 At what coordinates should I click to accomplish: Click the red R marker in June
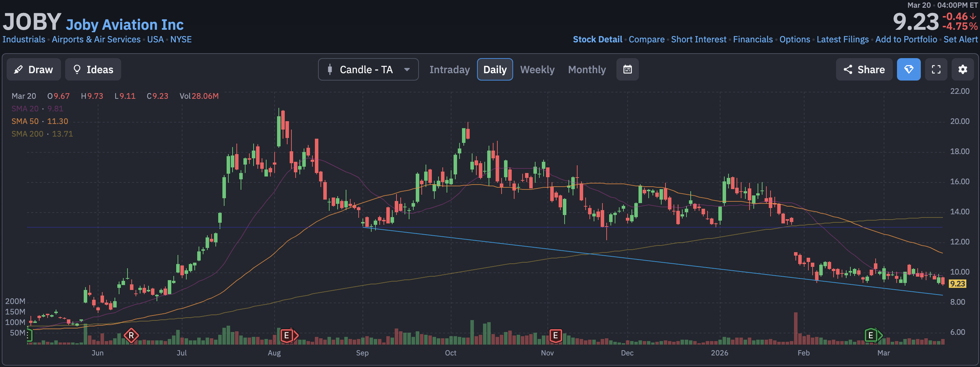pyautogui.click(x=131, y=335)
